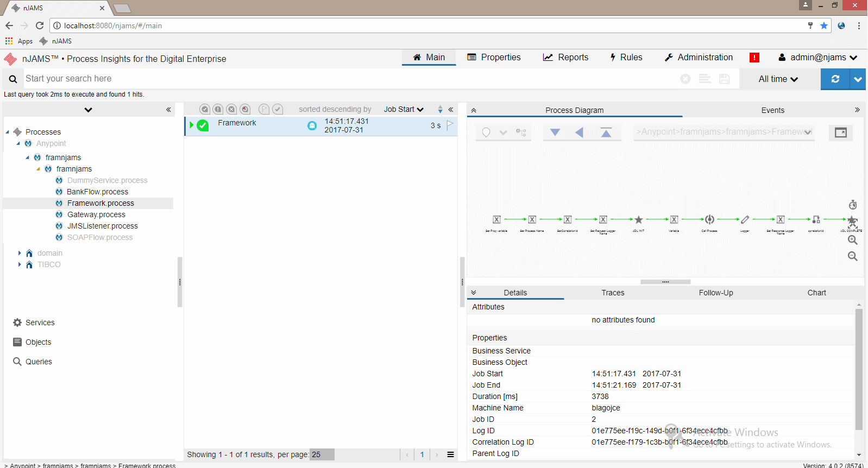The height and width of the screenshot is (468, 868).
Task: Open the admin@njams user menu
Action: point(818,58)
